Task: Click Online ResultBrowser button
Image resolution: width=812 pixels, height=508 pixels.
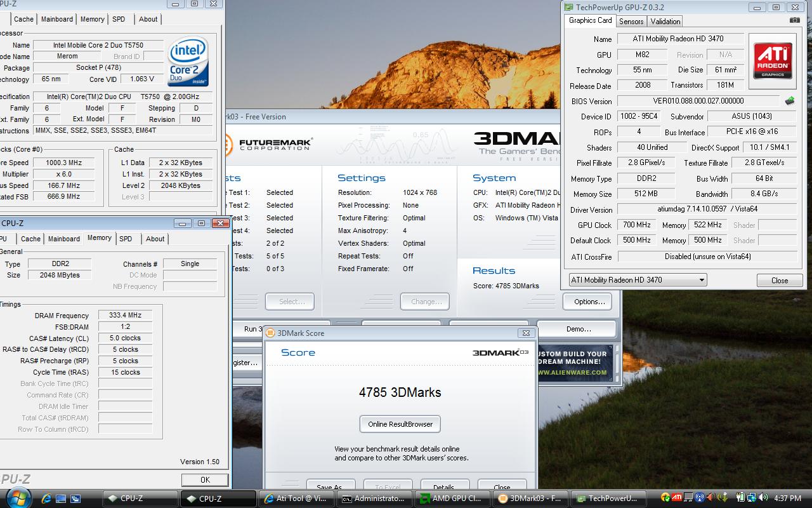Action: [x=400, y=424]
